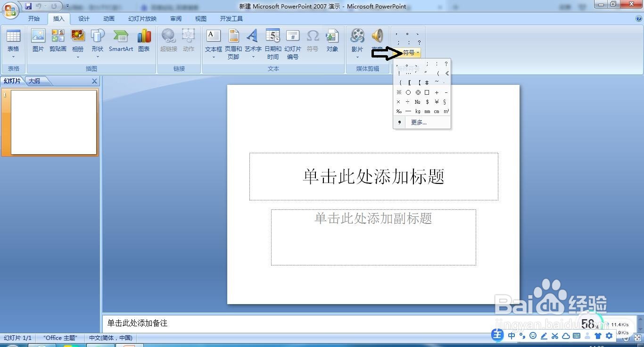Open the clip art (剪贴画) pane
This screenshot has width=644, height=347.
(x=58, y=41)
